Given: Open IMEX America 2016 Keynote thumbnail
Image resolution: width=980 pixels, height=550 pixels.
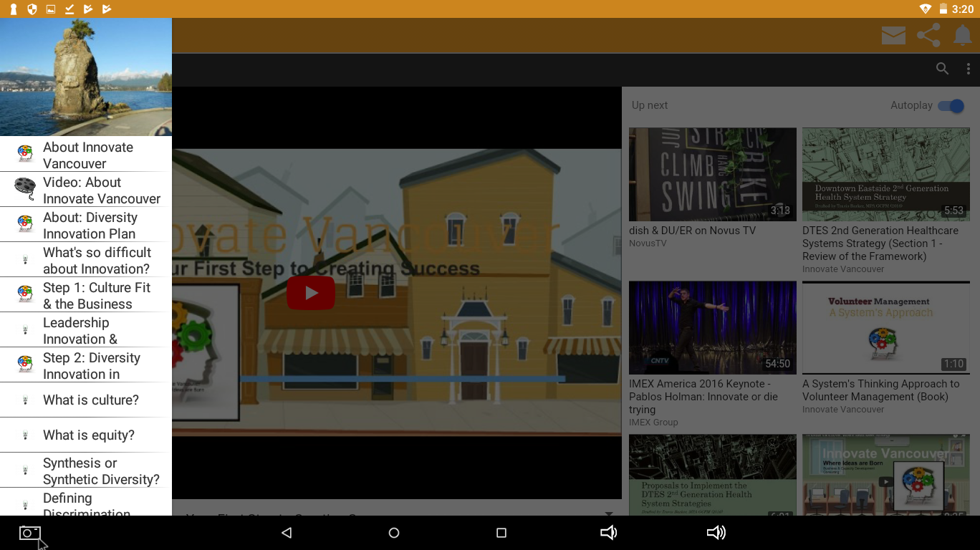Looking at the screenshot, I should [x=713, y=327].
